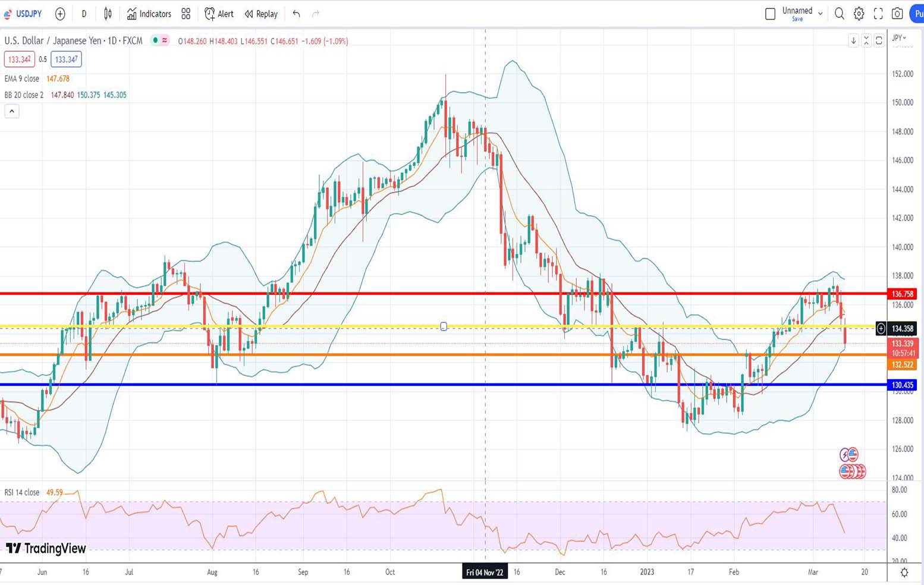Open axis settings gear at bottom right
Viewport: 924px width, 585px height.
click(904, 572)
